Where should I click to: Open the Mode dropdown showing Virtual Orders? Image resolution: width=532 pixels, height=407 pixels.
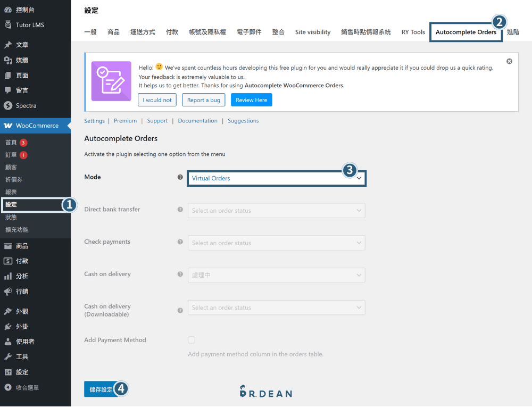[276, 179]
